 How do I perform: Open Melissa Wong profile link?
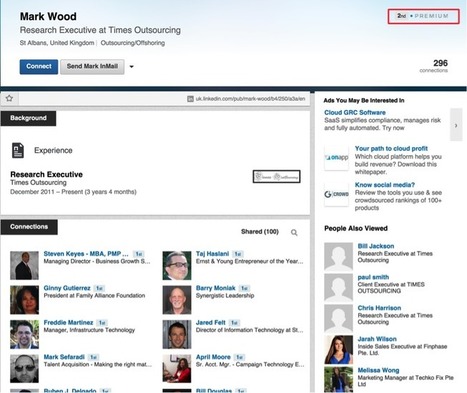[378, 370]
